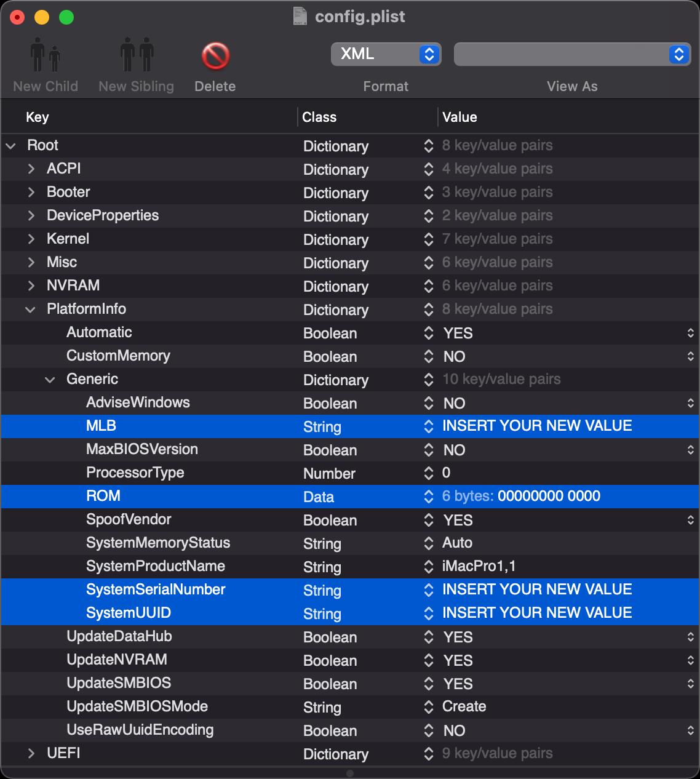Screen dimensions: 700x779
Task: Sort by the Class column header
Action: (x=319, y=117)
